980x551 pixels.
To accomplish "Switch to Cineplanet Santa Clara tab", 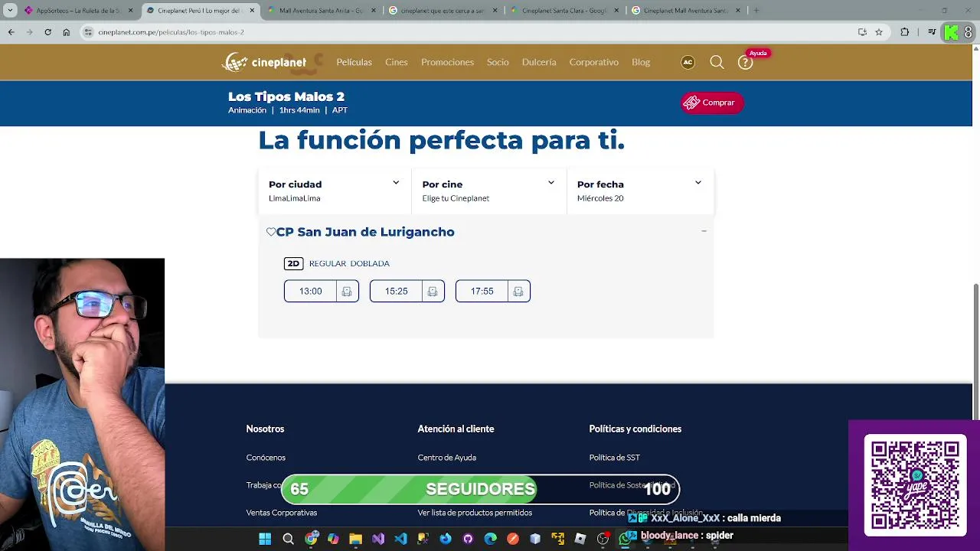I will pyautogui.click(x=563, y=11).
